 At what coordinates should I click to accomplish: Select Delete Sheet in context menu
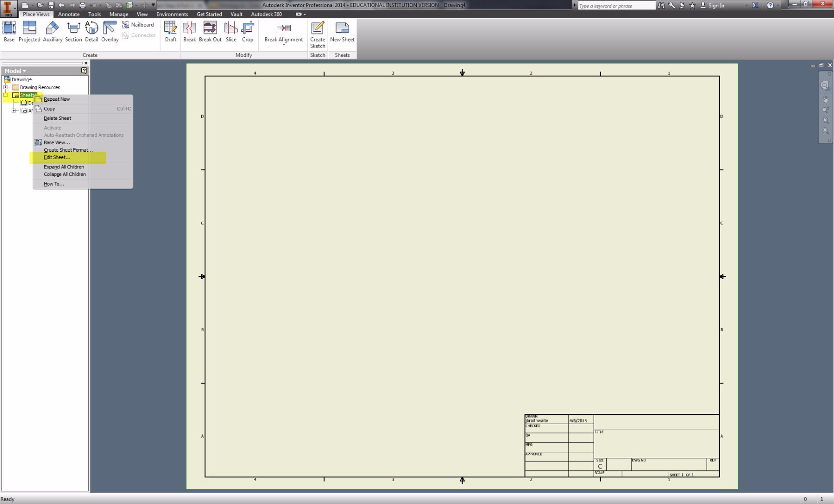click(x=83, y=119)
